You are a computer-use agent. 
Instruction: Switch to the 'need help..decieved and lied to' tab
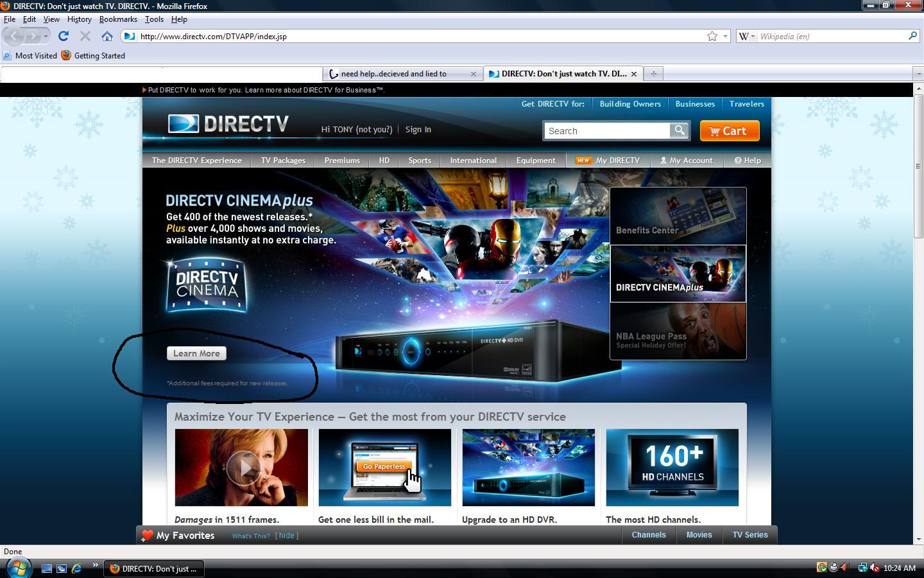pos(403,74)
